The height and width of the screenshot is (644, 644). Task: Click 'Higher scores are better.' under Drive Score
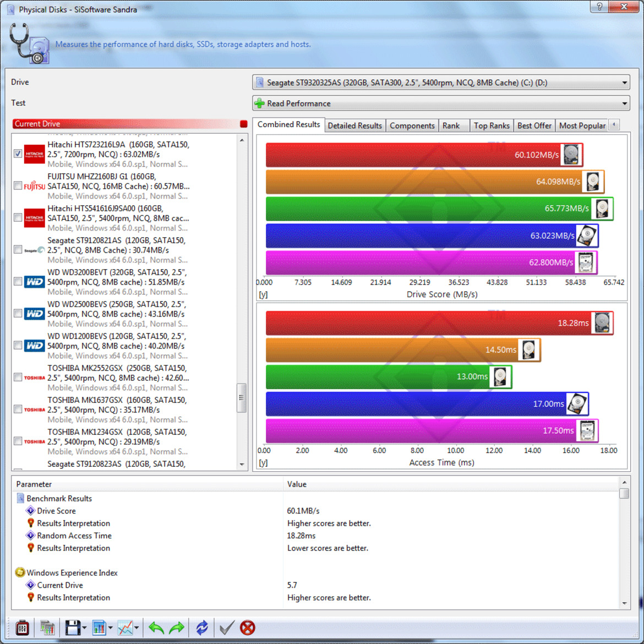point(329,523)
